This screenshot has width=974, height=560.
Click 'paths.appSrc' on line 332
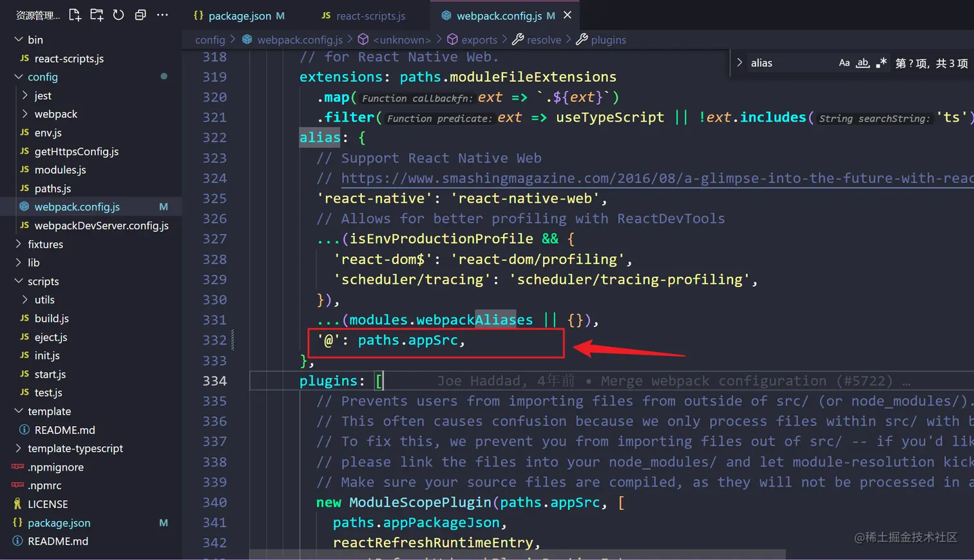click(408, 341)
